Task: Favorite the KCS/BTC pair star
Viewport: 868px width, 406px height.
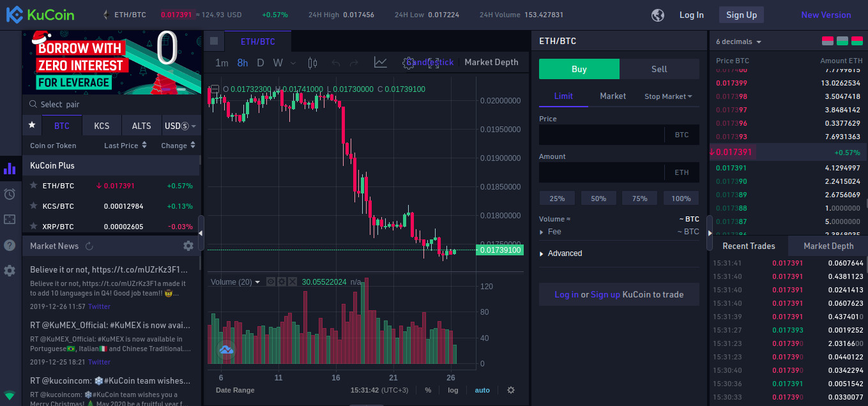Action: [33, 206]
